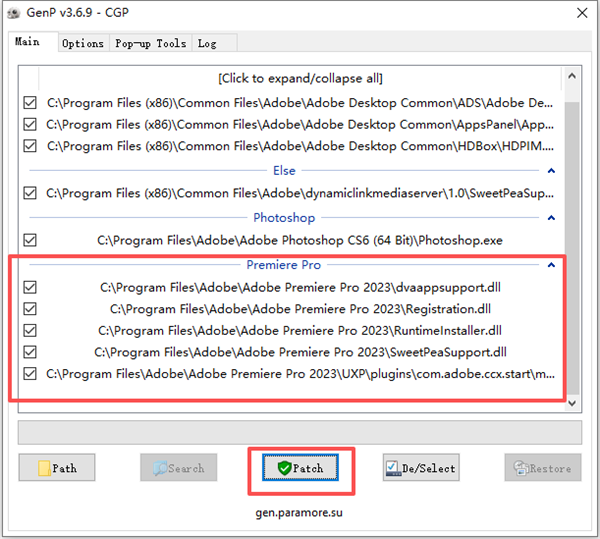Collapse the Photoshop group chevron
The image size is (600, 539).
coord(550,217)
